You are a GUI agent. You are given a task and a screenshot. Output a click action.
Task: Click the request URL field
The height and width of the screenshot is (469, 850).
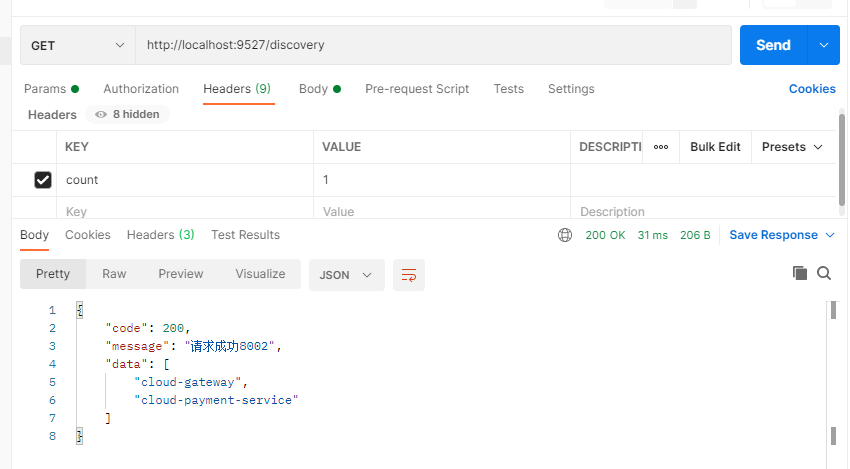point(433,45)
